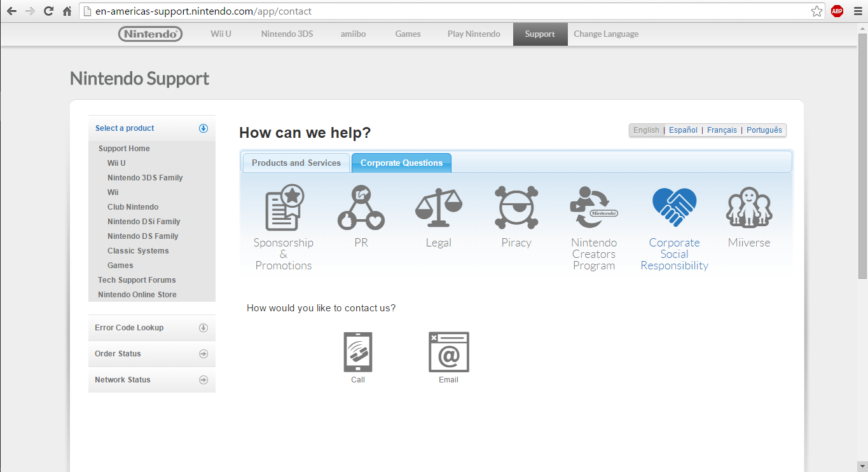868x472 pixels.
Task: Open Tech Support Forums link
Action: pos(137,280)
